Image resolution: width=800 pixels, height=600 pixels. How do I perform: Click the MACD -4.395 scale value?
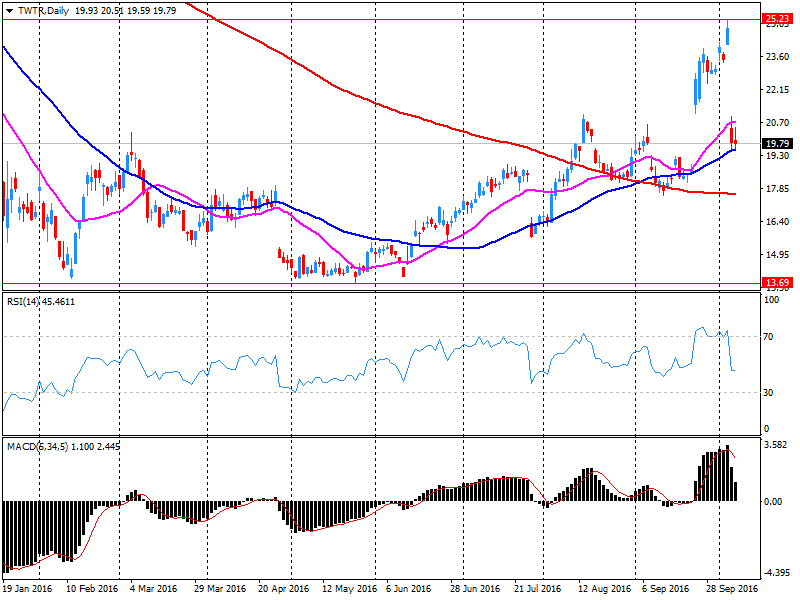778,572
